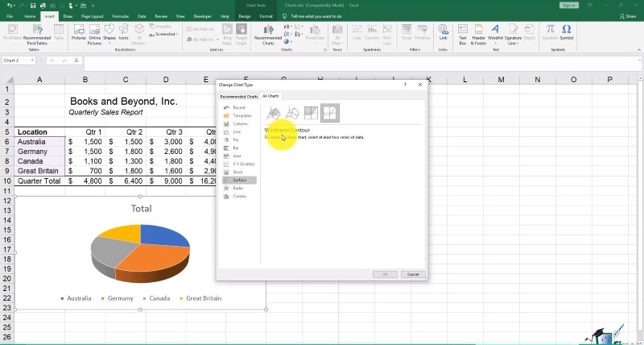Open Recommended Charts from the ribbon
This screenshot has height=345, width=644.
[x=268, y=35]
